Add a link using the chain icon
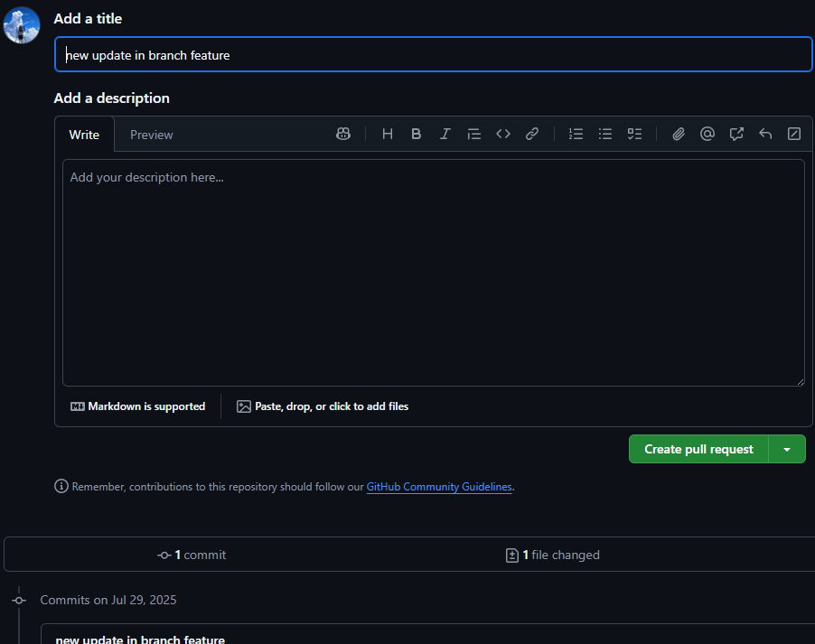The height and width of the screenshot is (644, 815). [x=532, y=134]
